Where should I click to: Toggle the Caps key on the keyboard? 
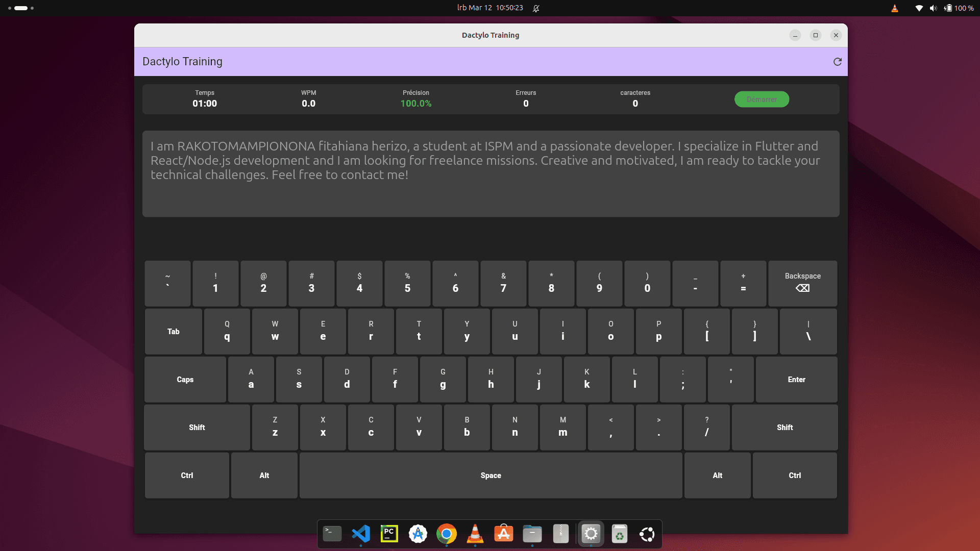(x=185, y=380)
